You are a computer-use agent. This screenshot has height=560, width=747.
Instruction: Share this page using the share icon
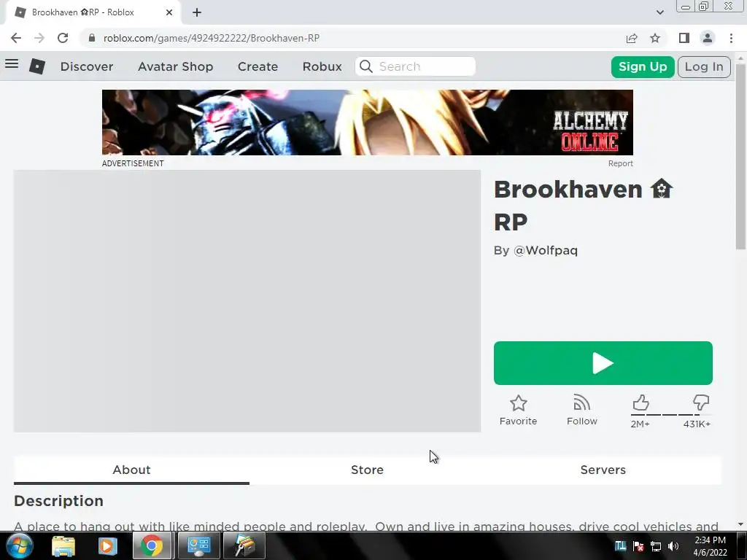coord(632,38)
